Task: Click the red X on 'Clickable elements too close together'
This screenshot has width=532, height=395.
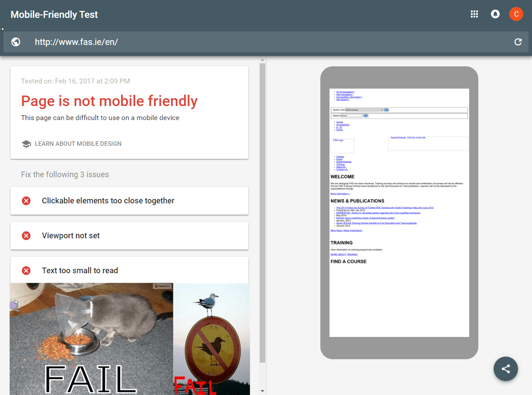Action: 26,201
